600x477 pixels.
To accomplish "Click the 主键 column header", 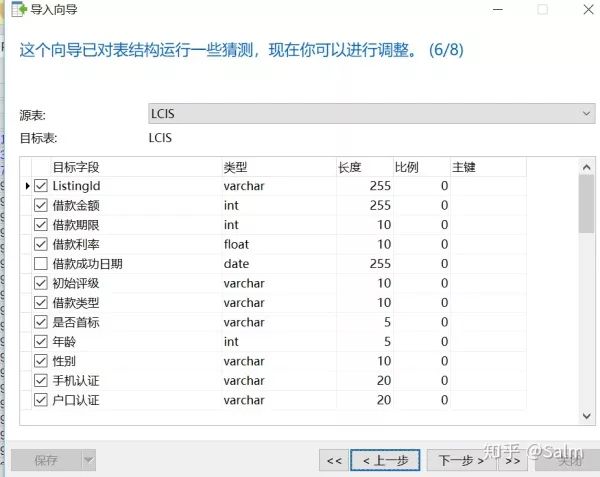I will coord(488,167).
